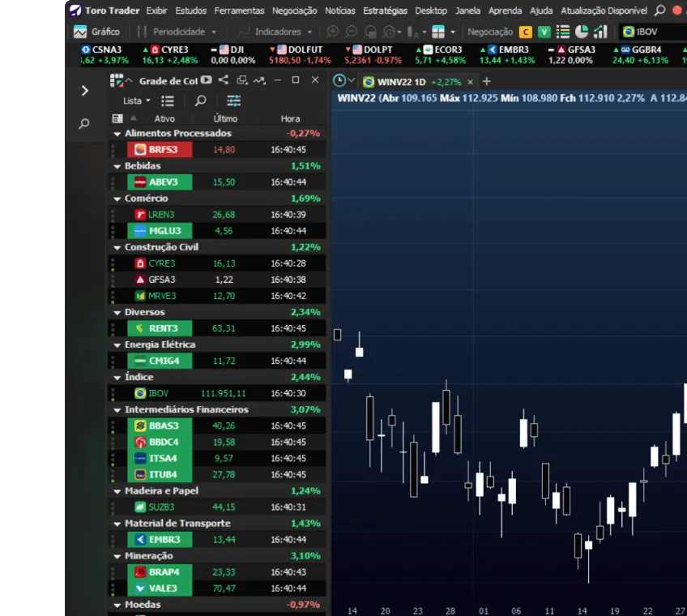
Task: Click the zoom-in magnifier on the toolbar
Action: 332,32
